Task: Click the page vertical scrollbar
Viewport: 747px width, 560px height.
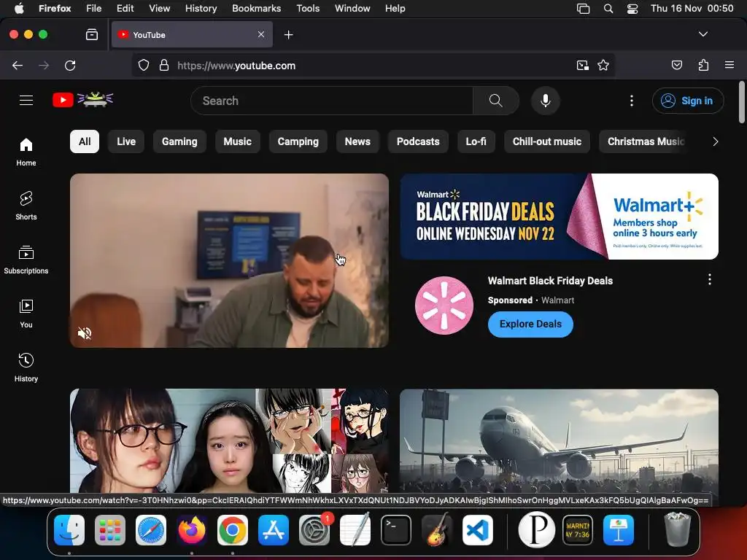Action: [x=741, y=102]
